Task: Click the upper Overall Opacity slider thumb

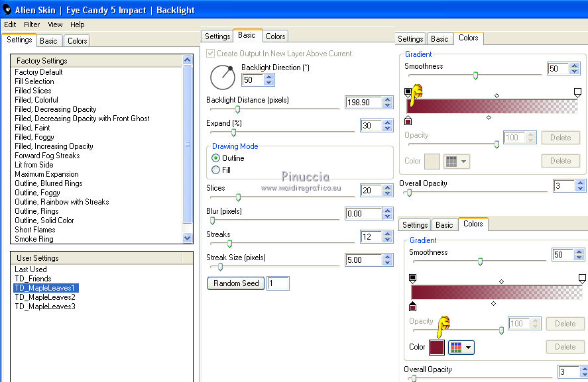Action: point(410,193)
